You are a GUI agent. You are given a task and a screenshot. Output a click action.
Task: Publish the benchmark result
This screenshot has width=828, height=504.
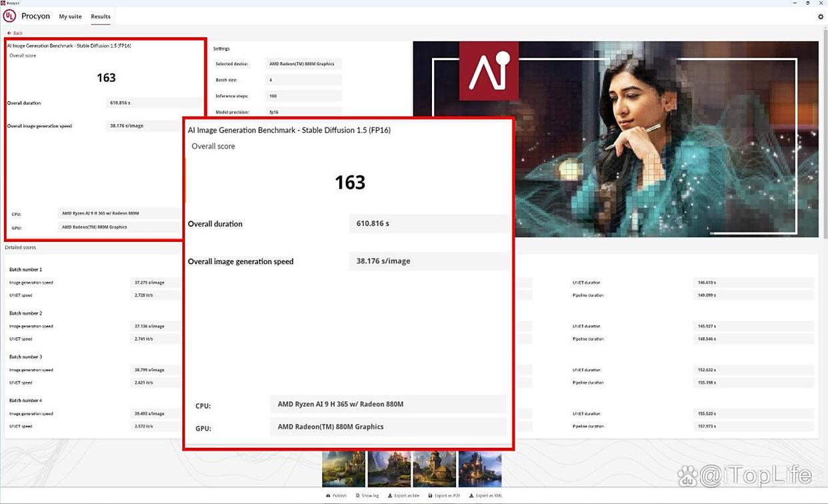(x=337, y=495)
